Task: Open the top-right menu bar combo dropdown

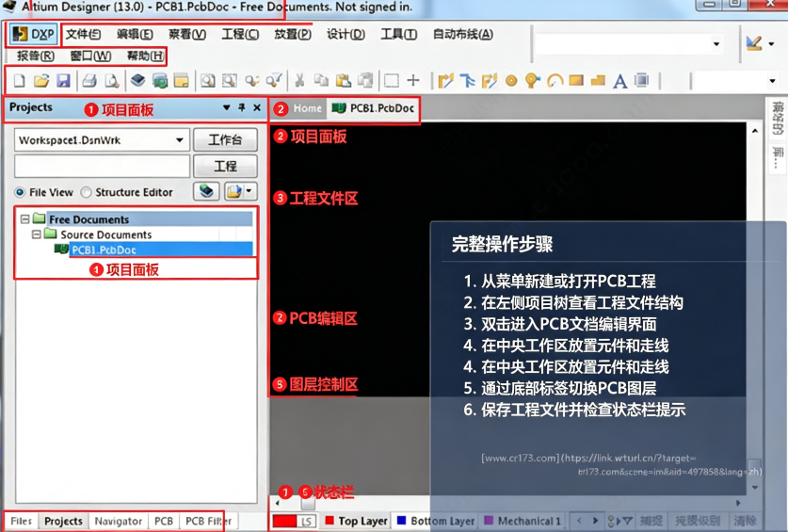Action: pos(716,43)
